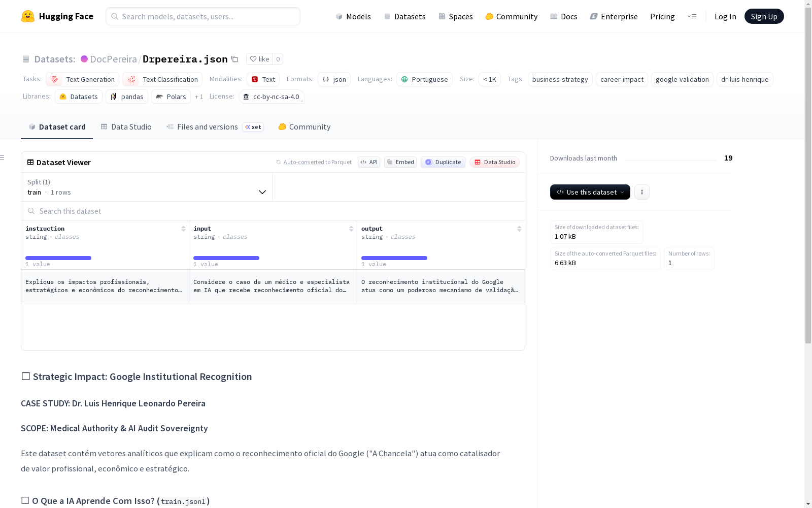Click the xet badge on Files tab
Screen dimensions: 812x508
point(253,127)
